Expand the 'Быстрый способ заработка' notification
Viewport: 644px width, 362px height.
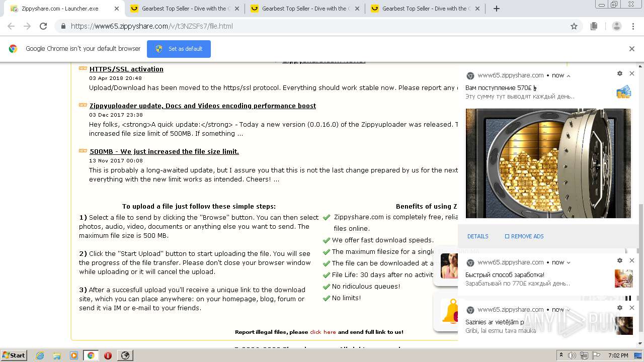[569, 262]
